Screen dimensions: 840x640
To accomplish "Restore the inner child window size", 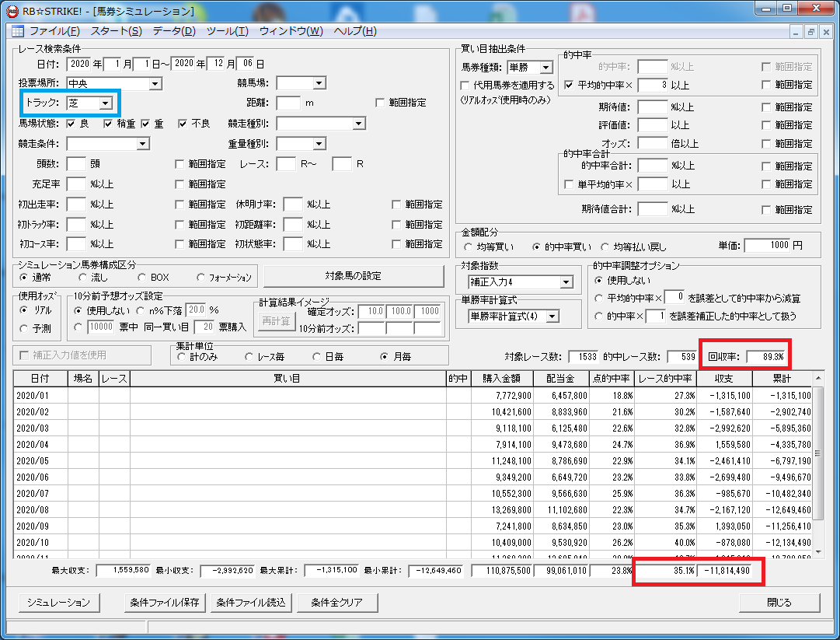I will pyautogui.click(x=811, y=32).
